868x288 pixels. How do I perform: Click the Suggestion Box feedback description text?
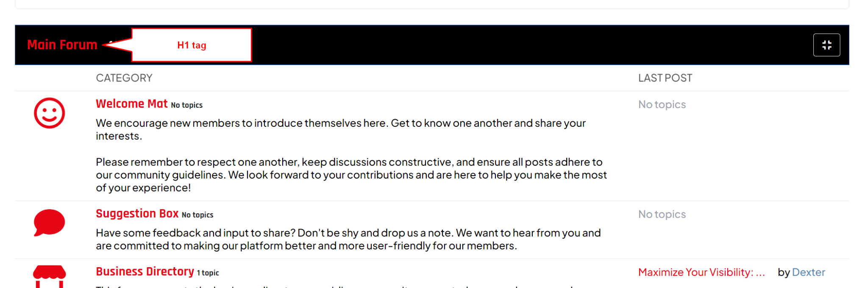(348, 239)
